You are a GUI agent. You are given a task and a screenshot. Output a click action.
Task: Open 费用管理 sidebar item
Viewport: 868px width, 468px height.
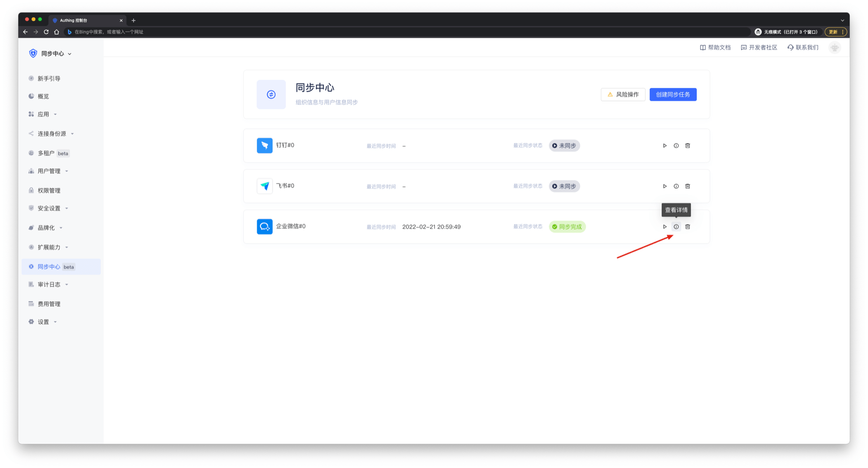click(49, 304)
